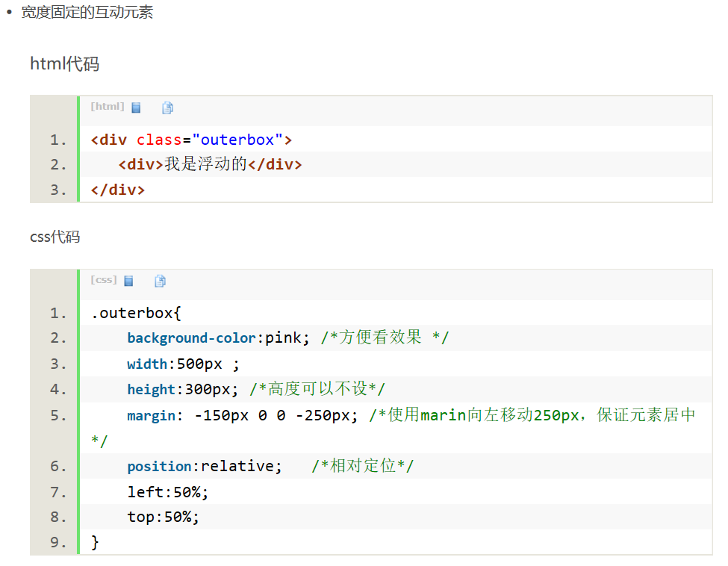Click line number 2 in html block

[58, 164]
